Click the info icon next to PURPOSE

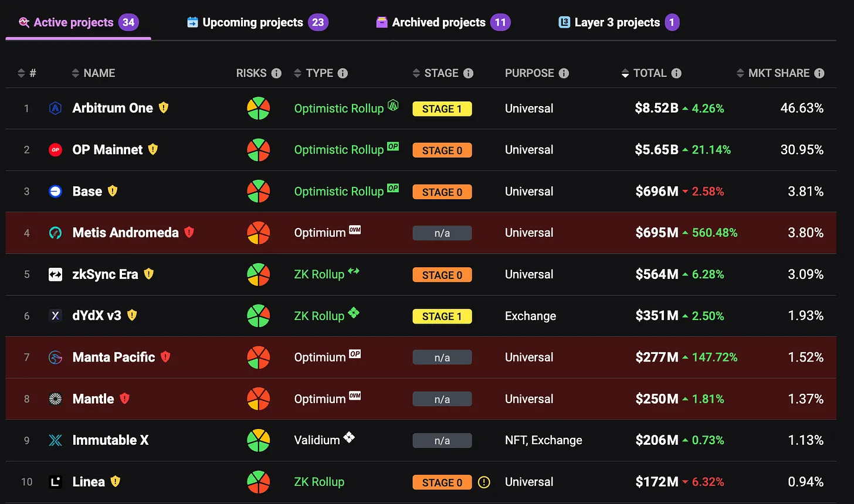tap(564, 73)
